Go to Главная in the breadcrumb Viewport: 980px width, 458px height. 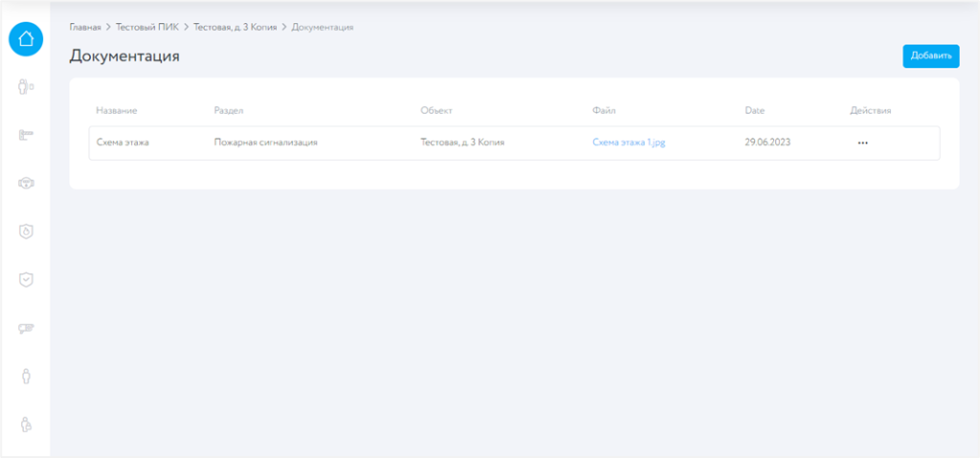[85, 27]
